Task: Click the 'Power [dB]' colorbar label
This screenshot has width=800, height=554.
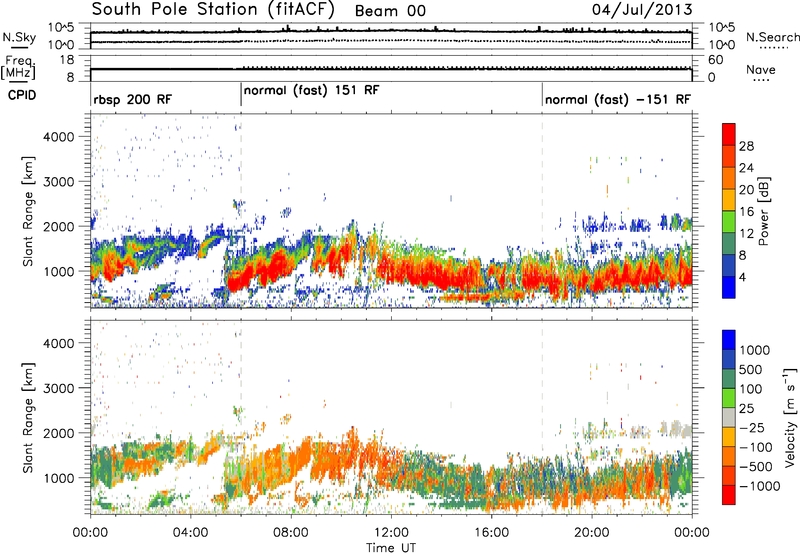Action: click(x=763, y=211)
